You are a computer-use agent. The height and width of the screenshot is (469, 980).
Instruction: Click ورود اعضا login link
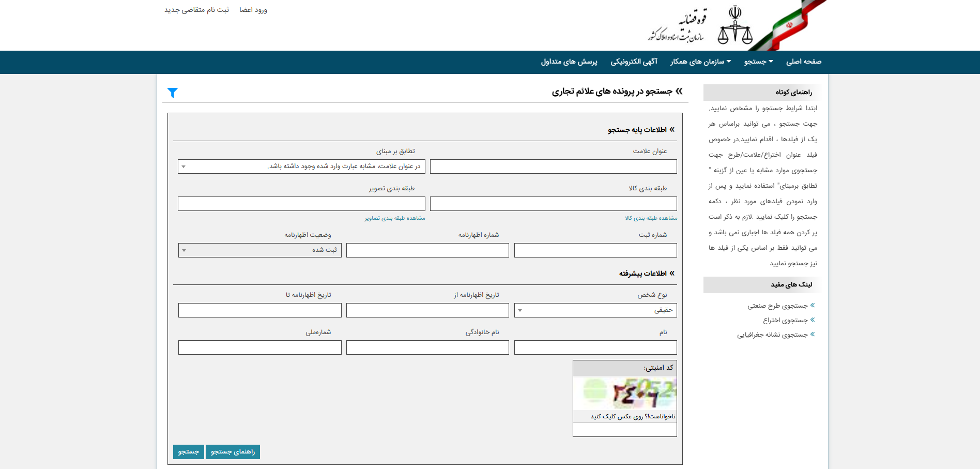click(253, 10)
